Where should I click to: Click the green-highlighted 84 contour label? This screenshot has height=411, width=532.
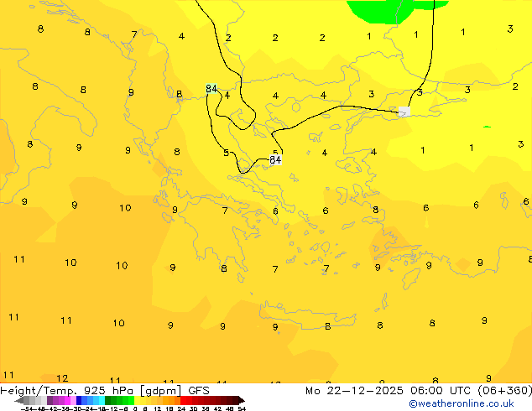pos(211,89)
